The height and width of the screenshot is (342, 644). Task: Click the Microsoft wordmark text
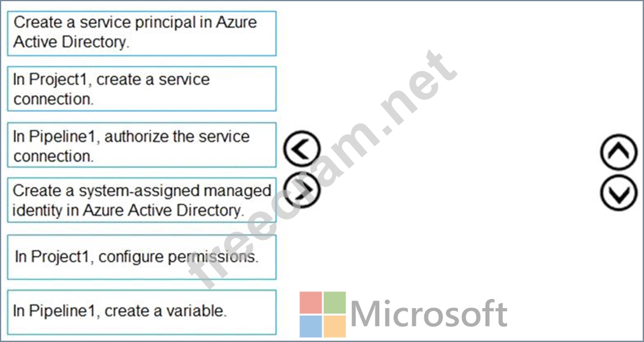428,314
